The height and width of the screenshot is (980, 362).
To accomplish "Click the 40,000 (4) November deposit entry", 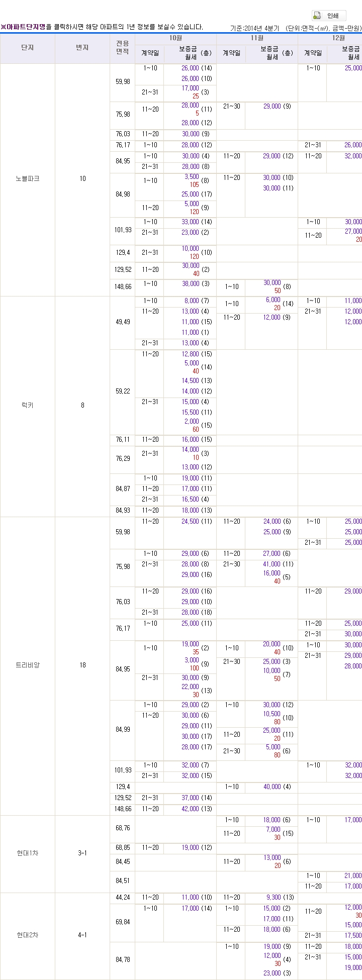I will [x=277, y=787].
